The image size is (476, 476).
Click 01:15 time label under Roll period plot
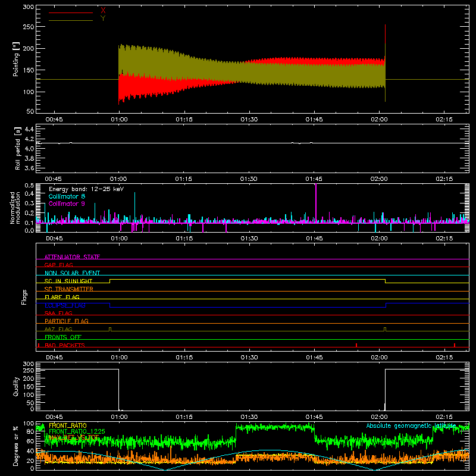pyautogui.click(x=184, y=179)
